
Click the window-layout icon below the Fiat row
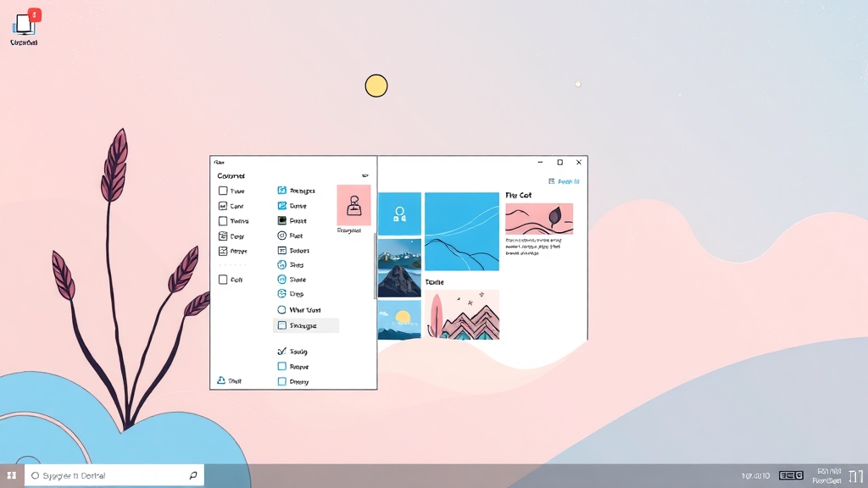[x=281, y=251]
